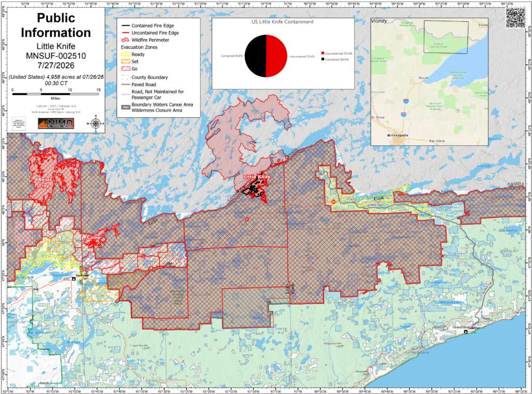Click the 'Grand Marais' town label

pos(463,328)
